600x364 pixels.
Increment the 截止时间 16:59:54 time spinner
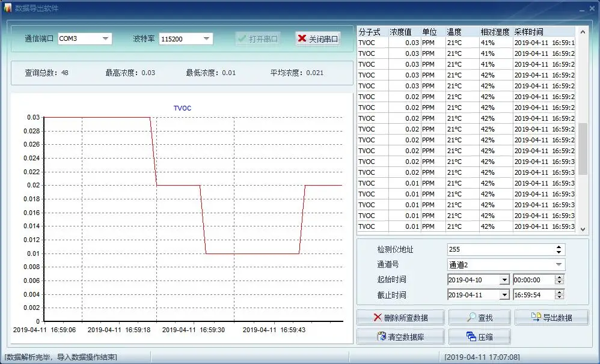560,292
